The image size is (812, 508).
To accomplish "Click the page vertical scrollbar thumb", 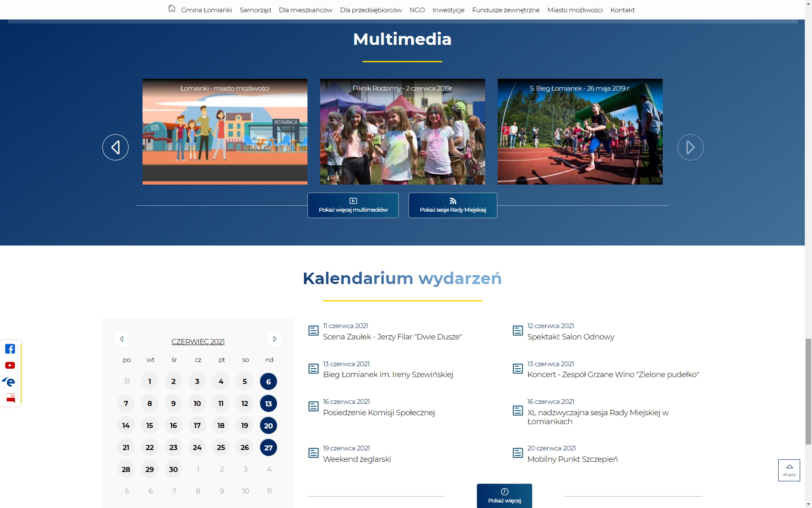I will click(x=808, y=392).
